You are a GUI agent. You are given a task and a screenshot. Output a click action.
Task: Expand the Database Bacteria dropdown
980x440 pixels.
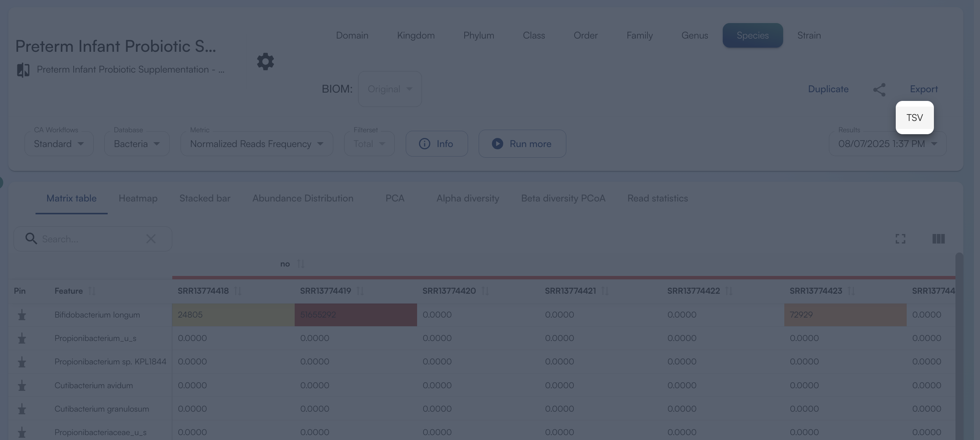137,144
